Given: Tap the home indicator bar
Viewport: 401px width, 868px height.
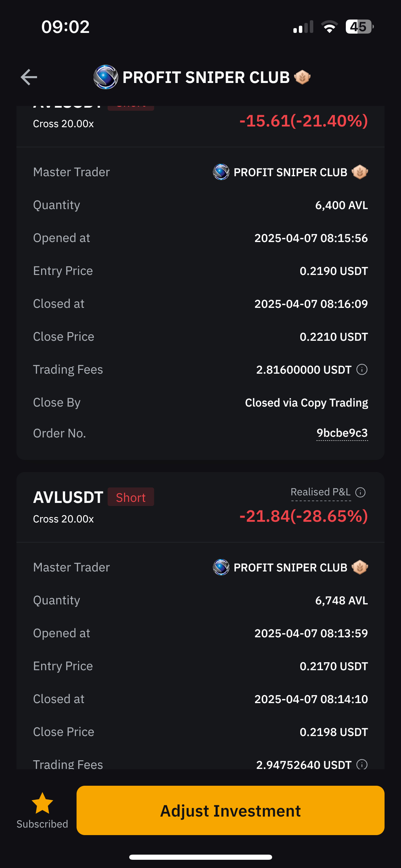Looking at the screenshot, I should click(200, 857).
